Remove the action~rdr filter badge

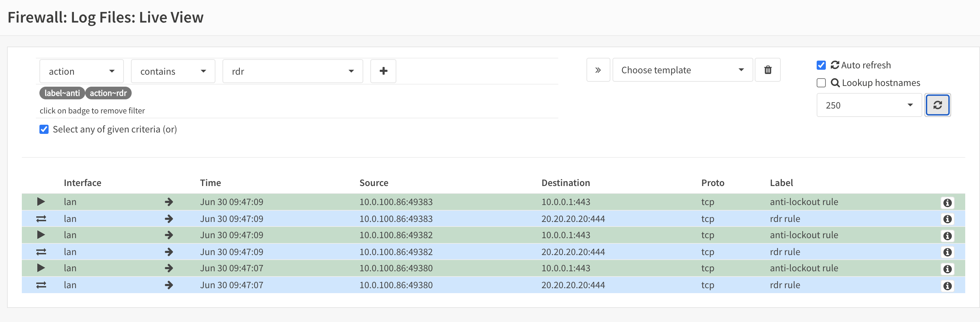(x=108, y=93)
